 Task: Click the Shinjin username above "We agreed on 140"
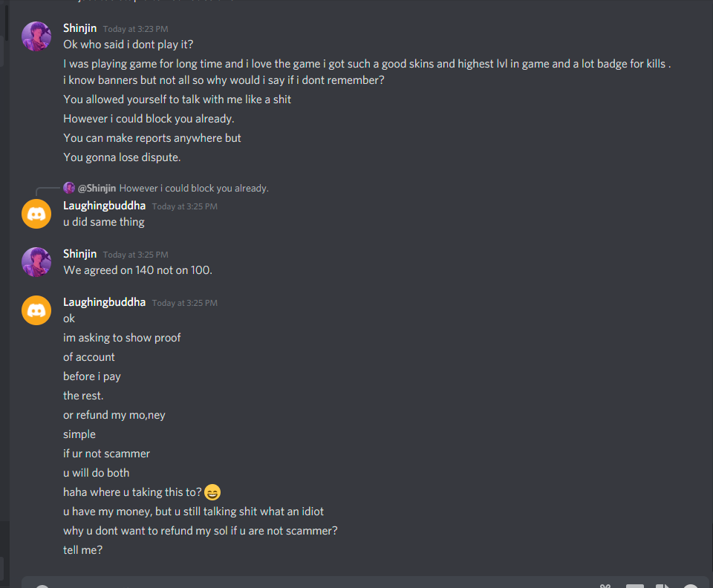(80, 254)
